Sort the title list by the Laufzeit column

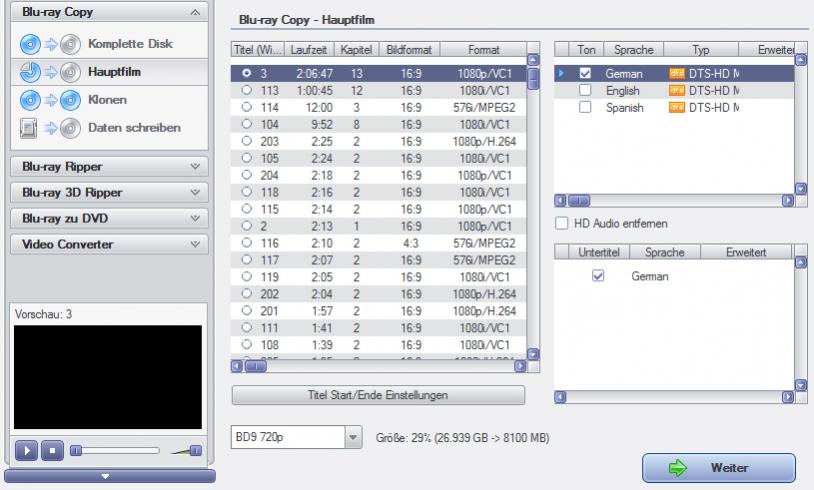(x=309, y=49)
